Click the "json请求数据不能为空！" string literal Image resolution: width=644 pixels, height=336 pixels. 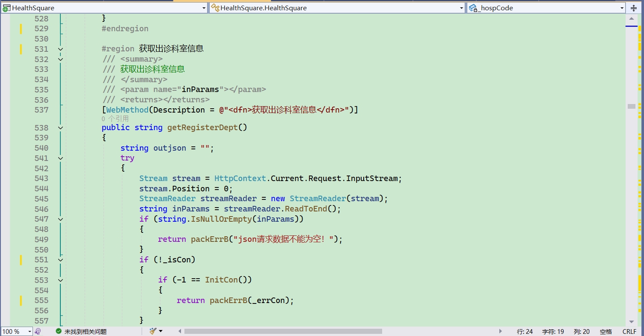tap(283, 239)
